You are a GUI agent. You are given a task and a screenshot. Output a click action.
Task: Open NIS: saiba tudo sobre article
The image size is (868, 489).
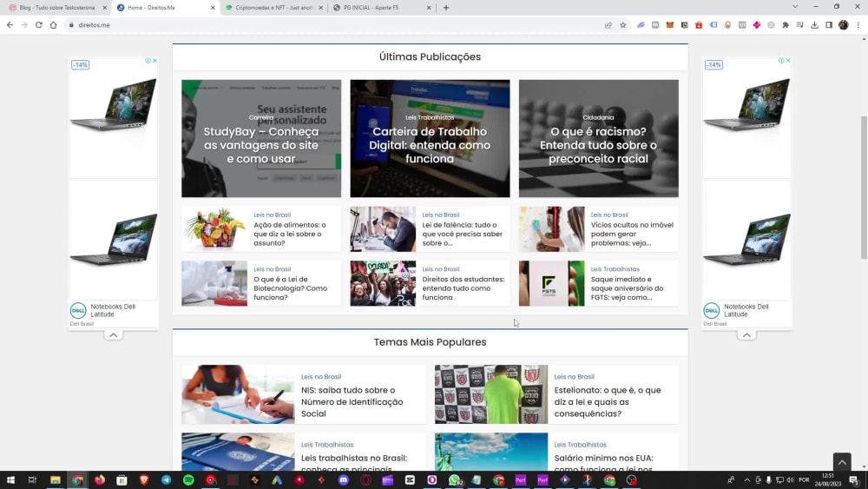coord(352,401)
